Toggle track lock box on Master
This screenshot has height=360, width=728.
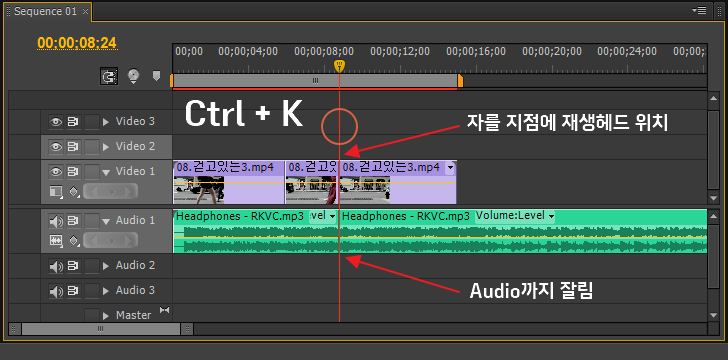click(x=91, y=315)
